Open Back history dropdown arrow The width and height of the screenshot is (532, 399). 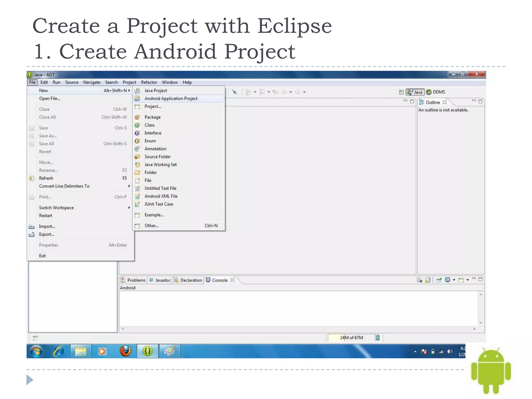tap(291, 92)
